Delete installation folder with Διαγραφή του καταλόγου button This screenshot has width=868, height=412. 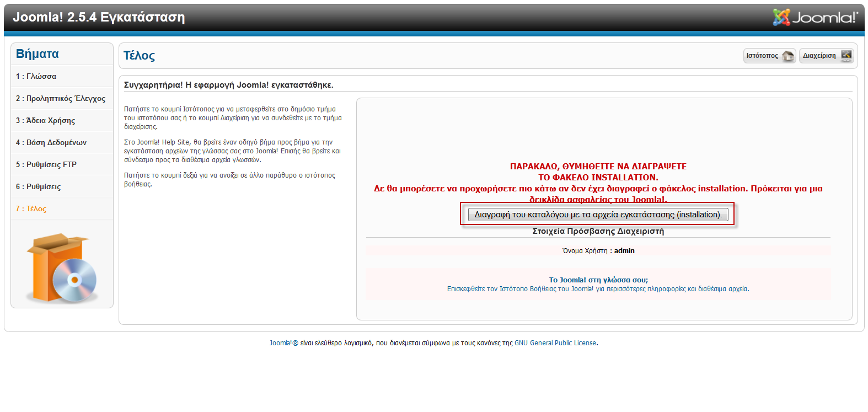pyautogui.click(x=598, y=215)
